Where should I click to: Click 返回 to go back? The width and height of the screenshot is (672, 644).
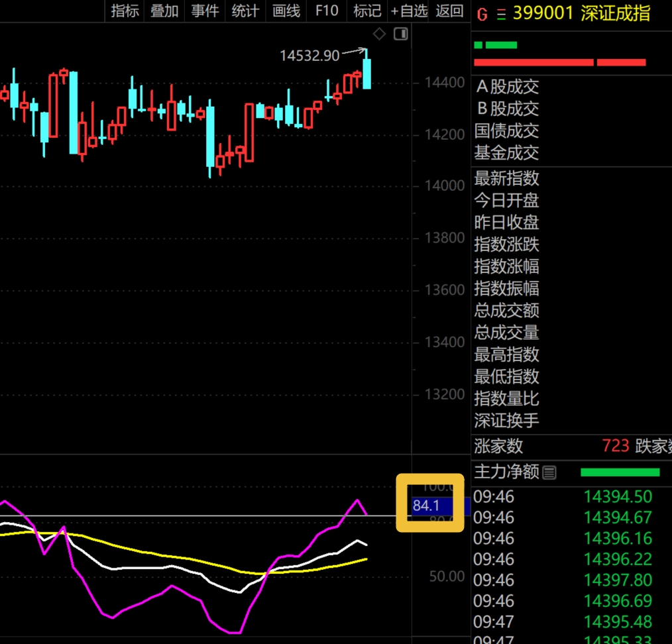click(x=450, y=11)
